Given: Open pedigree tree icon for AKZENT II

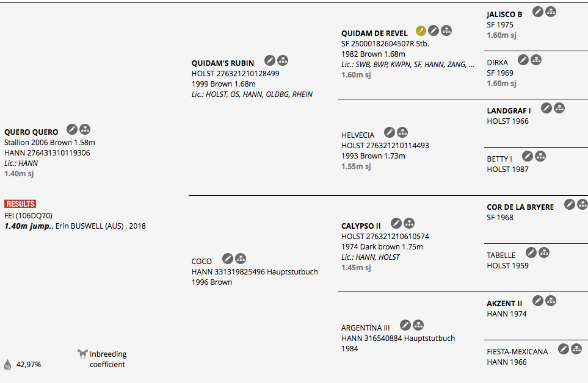Looking at the screenshot, I should click(551, 301).
